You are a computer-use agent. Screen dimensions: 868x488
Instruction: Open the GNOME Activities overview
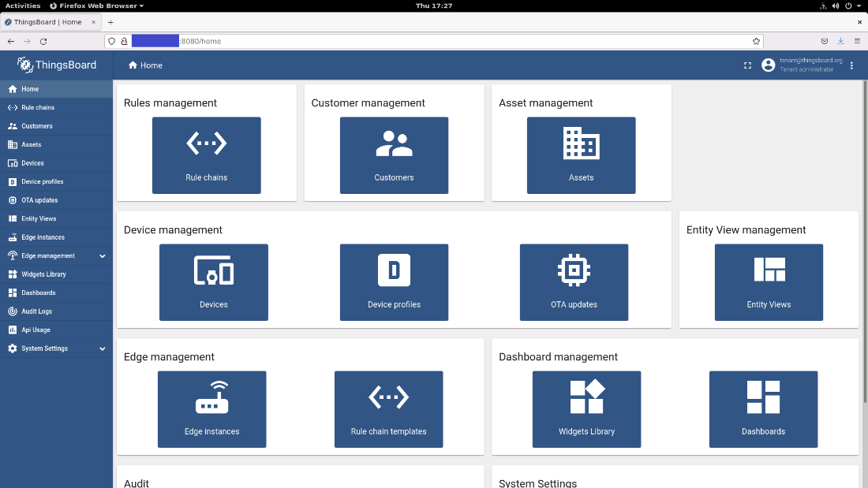(23, 6)
